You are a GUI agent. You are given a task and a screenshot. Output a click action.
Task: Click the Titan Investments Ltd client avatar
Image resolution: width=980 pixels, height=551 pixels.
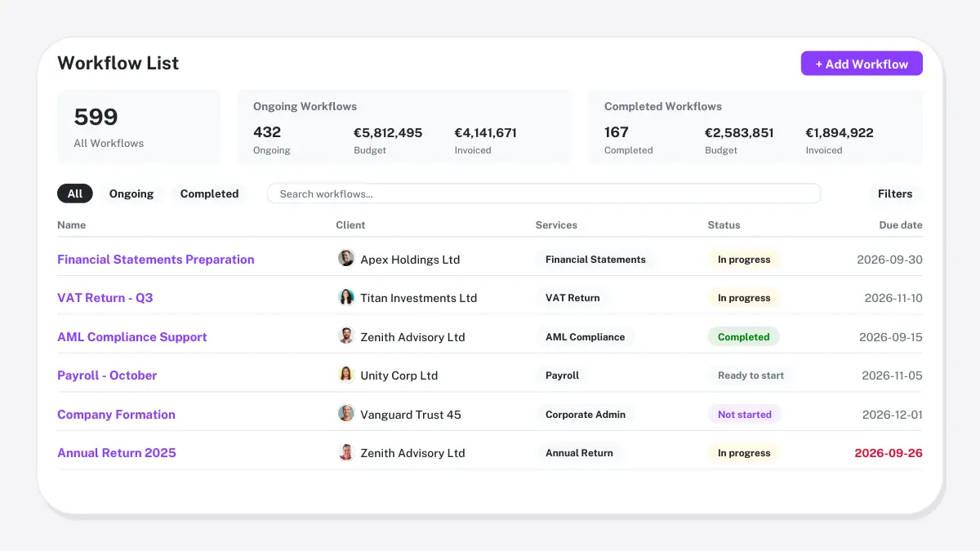coord(346,298)
